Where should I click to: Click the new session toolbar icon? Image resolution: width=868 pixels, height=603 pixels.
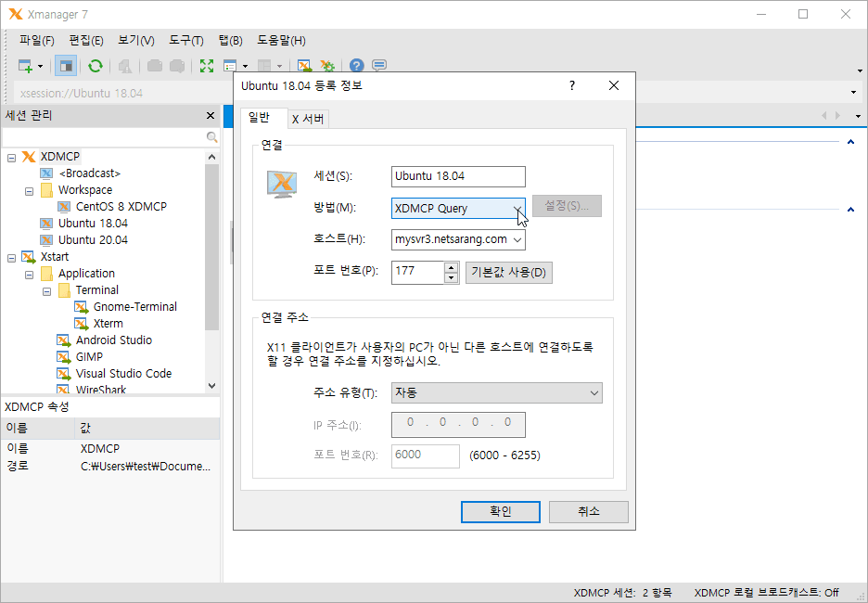tap(25, 67)
